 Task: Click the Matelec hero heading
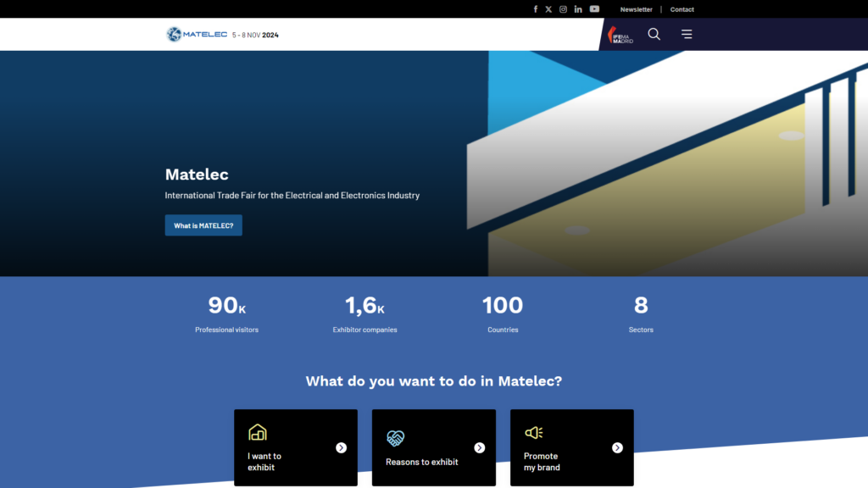point(197,175)
